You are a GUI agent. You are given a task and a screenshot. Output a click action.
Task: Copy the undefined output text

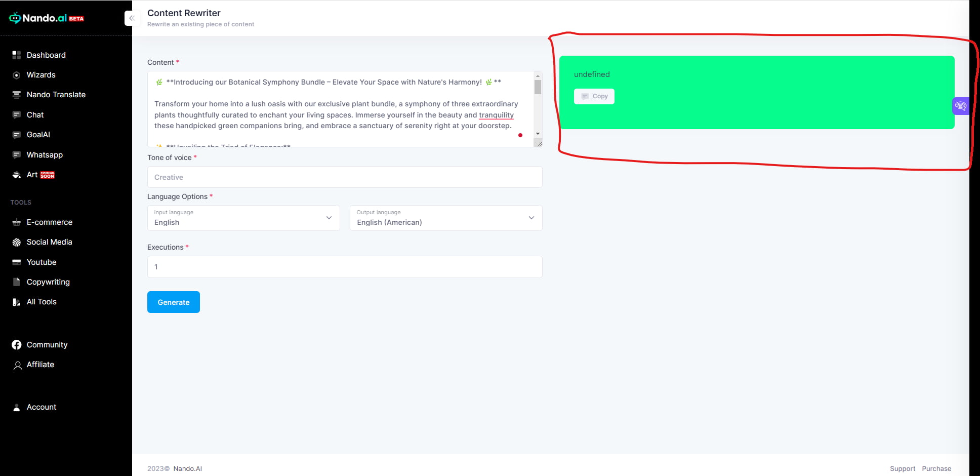[x=594, y=96]
